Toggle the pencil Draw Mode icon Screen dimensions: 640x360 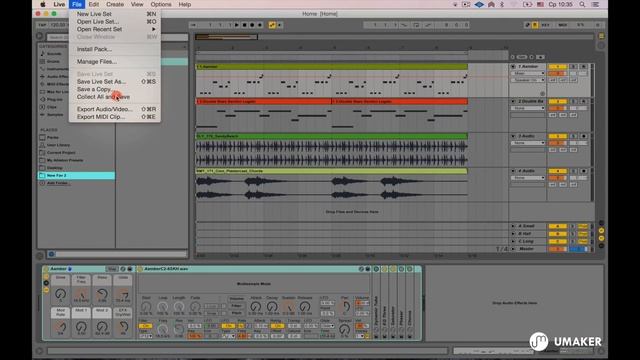527,25
